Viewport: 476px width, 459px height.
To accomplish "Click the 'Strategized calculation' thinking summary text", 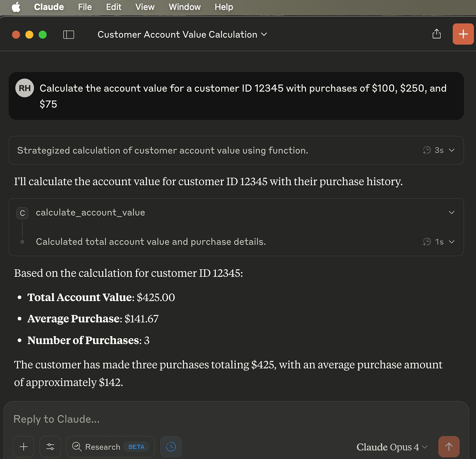I will click(163, 150).
